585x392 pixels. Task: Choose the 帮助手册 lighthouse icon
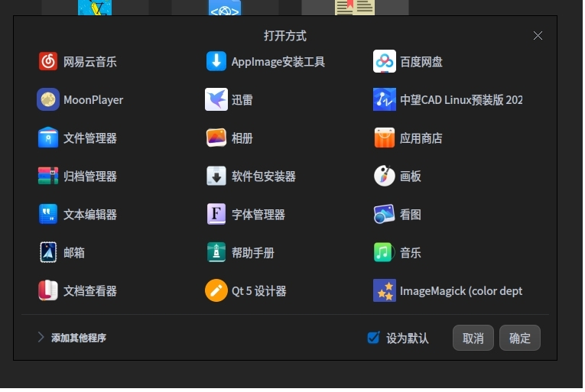point(216,253)
